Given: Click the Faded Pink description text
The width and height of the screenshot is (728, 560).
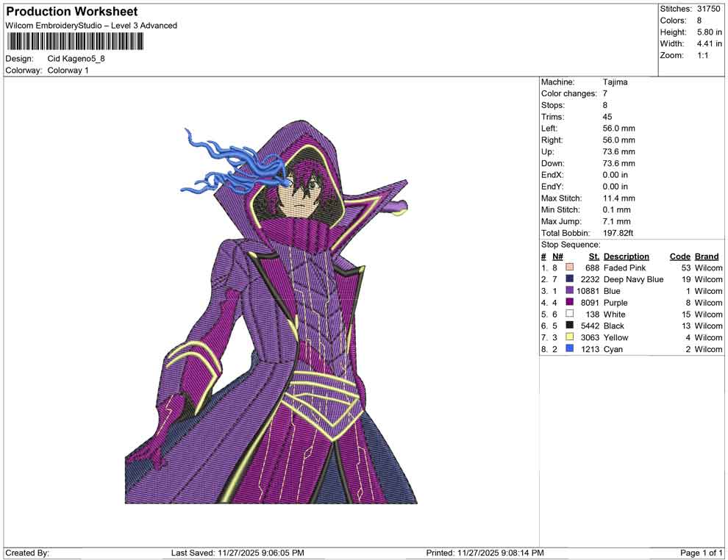Looking at the screenshot, I should (624, 268).
